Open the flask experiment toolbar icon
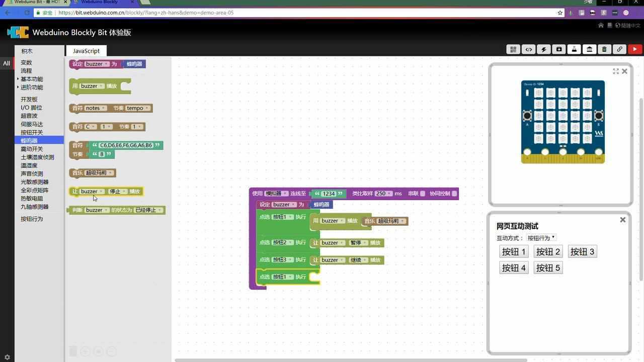 [x=574, y=49]
